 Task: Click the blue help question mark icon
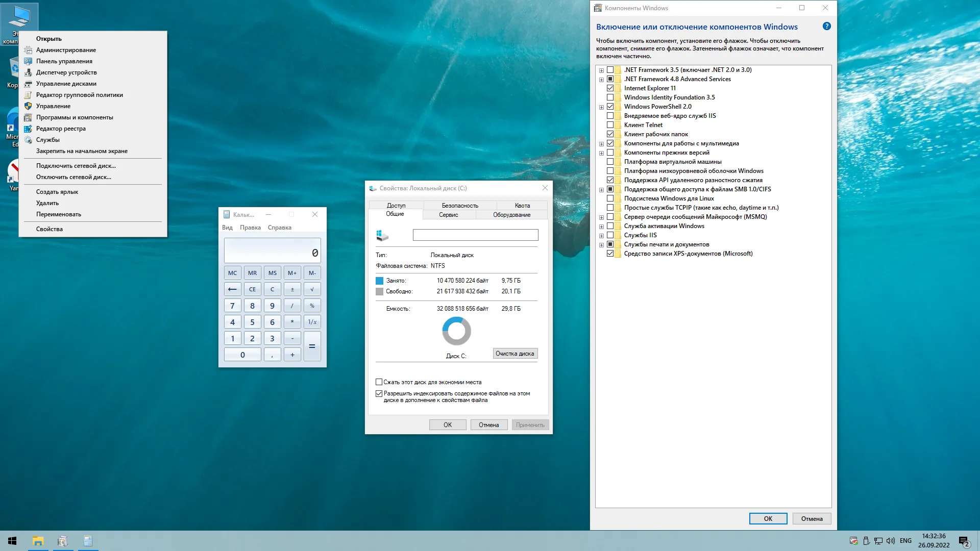[x=826, y=27]
